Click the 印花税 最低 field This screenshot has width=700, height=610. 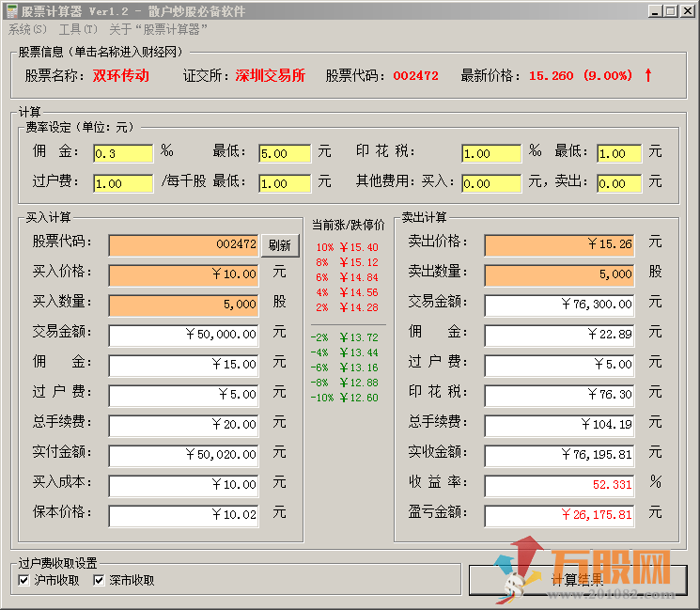[619, 153]
